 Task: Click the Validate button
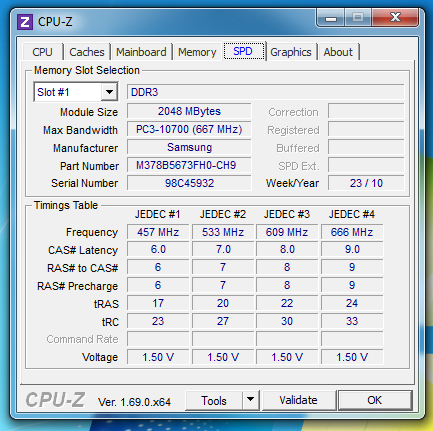298,400
